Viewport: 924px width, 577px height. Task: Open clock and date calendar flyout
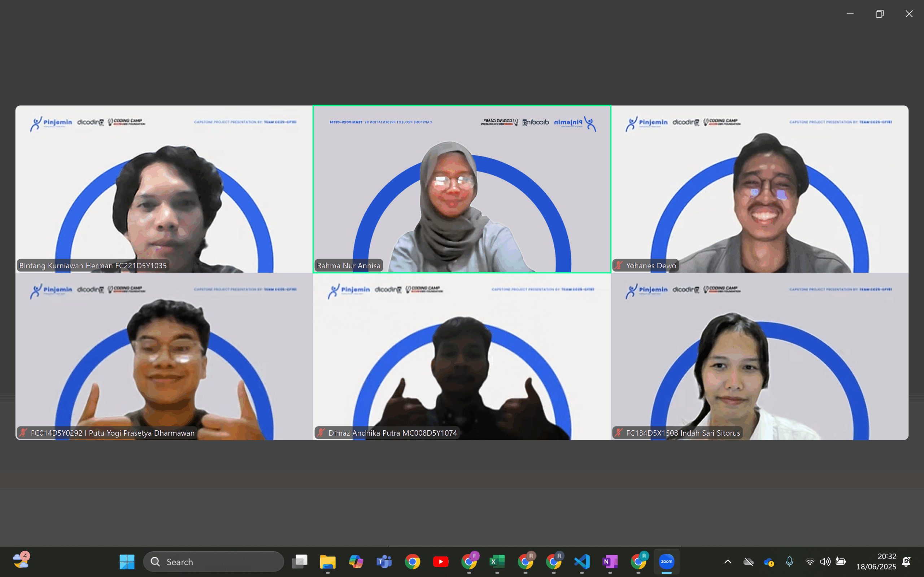(x=876, y=561)
